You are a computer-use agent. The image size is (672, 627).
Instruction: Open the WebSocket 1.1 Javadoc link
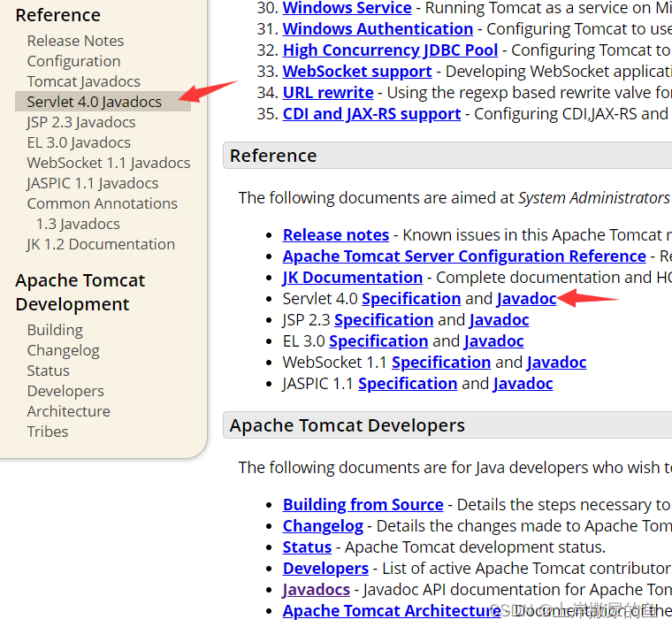coord(556,363)
